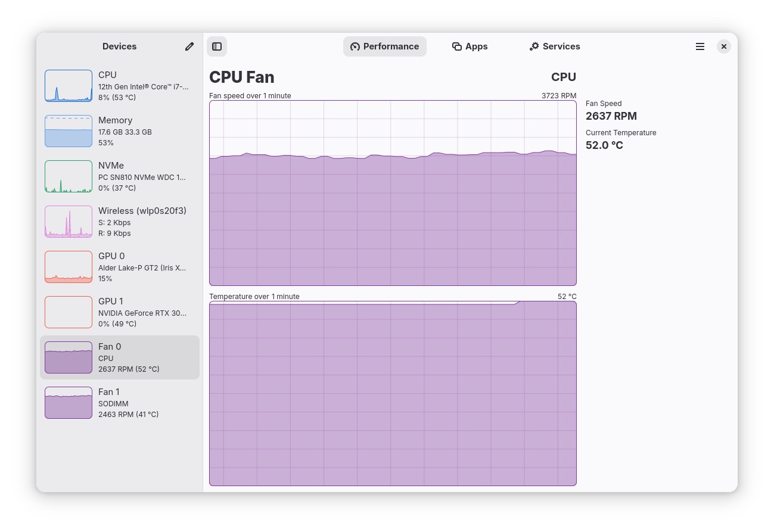Click the pencil edit devices icon
The width and height of the screenshot is (774, 532).
[189, 46]
